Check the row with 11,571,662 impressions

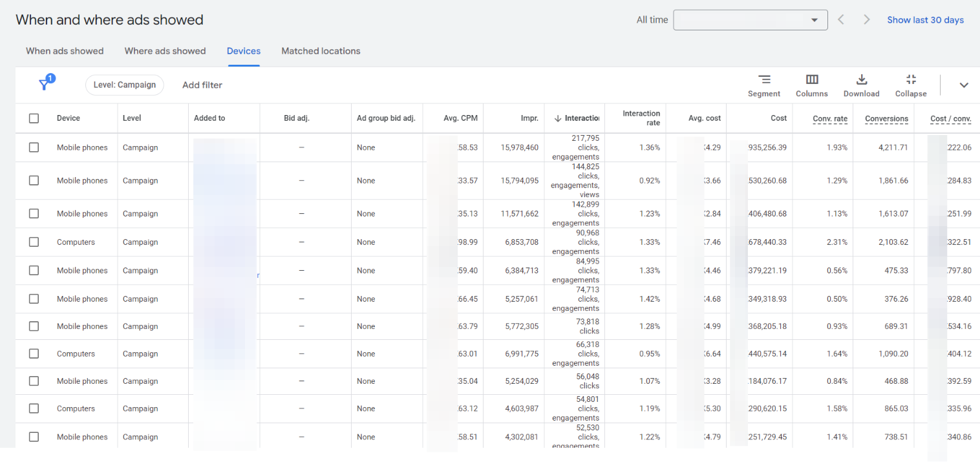(34, 213)
